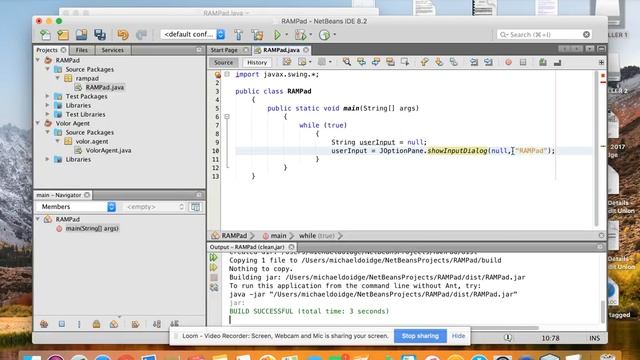Click the New File toolbar icon
This screenshot has width=640, height=360.
coord(45,35)
